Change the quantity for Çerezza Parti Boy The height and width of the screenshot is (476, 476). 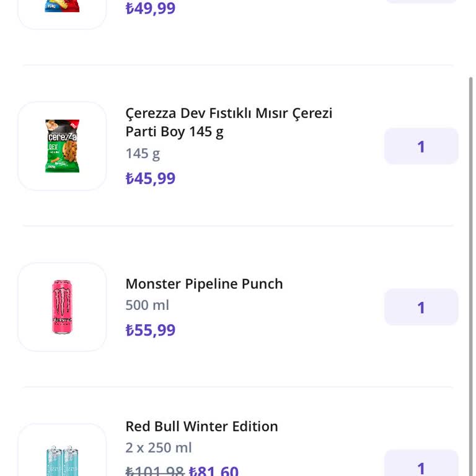421,146
